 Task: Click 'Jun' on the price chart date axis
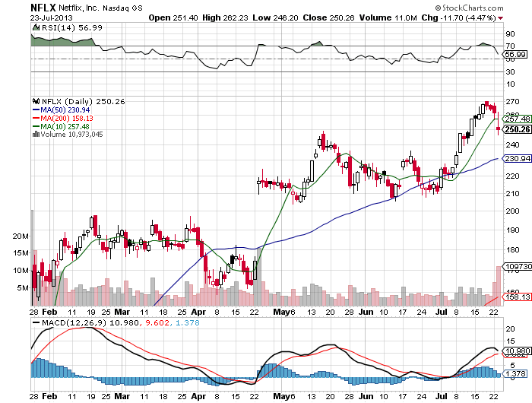click(366, 312)
